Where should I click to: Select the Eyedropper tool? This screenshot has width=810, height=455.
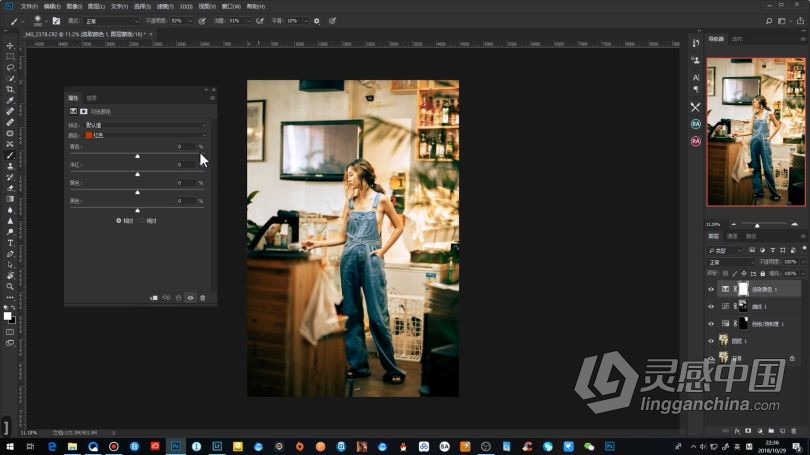[x=10, y=101]
